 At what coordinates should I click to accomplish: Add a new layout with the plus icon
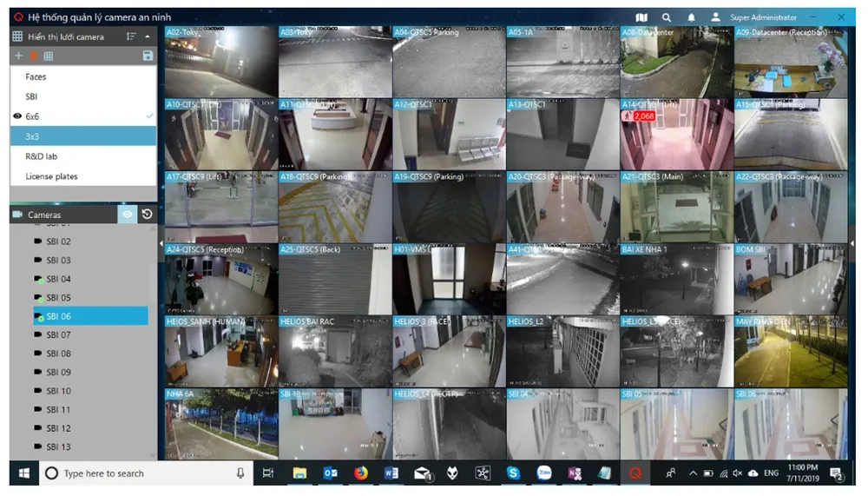pyautogui.click(x=18, y=56)
